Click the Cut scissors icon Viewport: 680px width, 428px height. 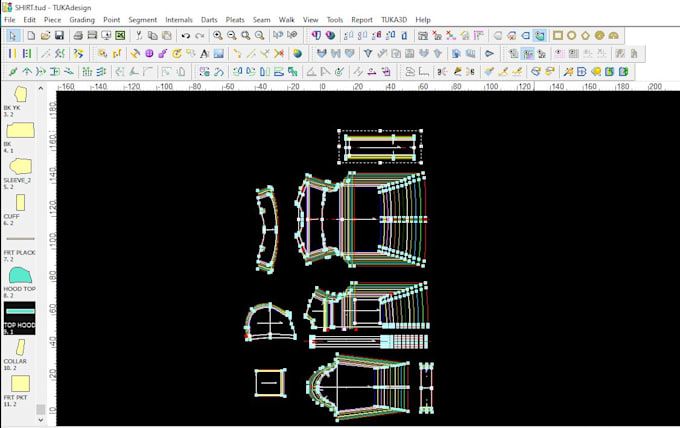tap(137, 36)
